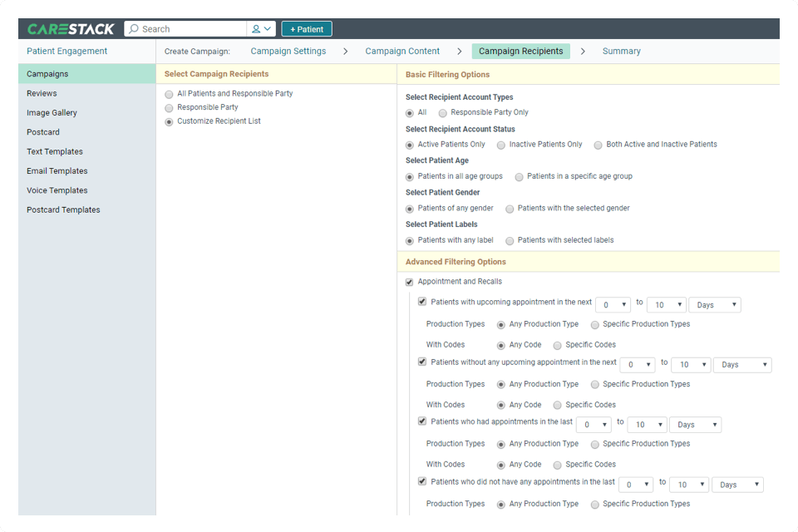The height and width of the screenshot is (532, 798).
Task: Open Email Templates in the sidebar
Action: tap(58, 170)
